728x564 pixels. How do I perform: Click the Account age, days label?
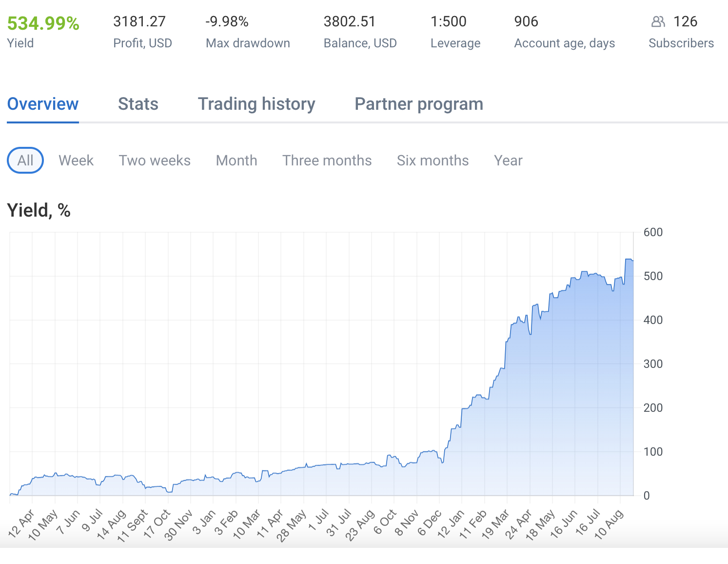(x=565, y=43)
